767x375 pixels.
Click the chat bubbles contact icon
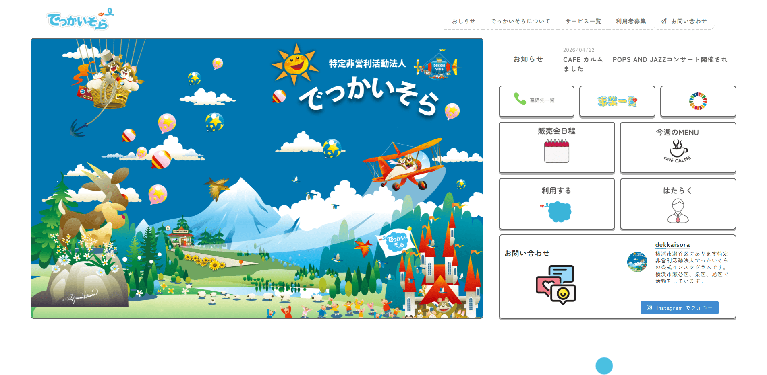tap(556, 285)
